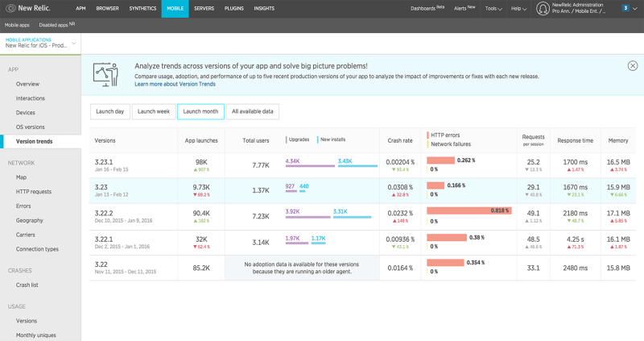This screenshot has height=341, width=644.
Task: Select the Launch month filter
Action: pyautogui.click(x=200, y=111)
